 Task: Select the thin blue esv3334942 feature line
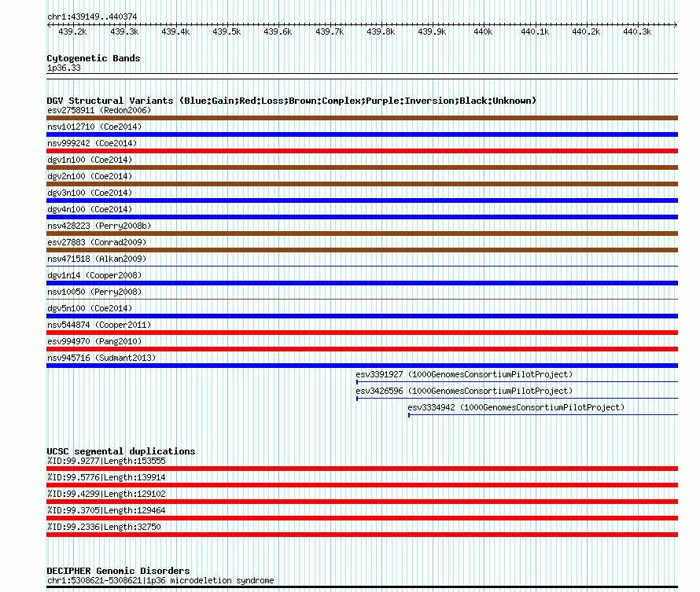coord(543,415)
